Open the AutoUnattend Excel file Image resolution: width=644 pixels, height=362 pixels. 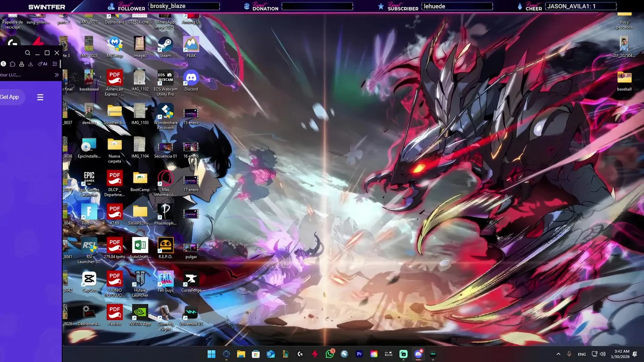[x=140, y=248]
